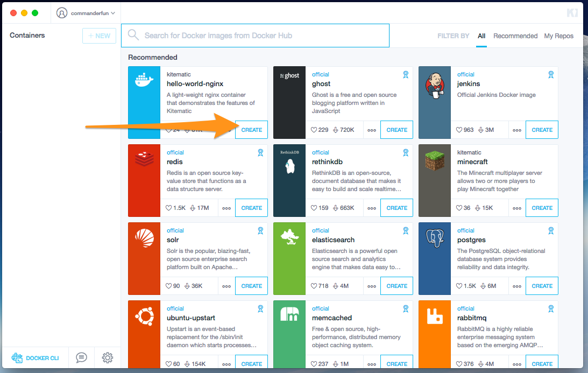The width and height of the screenshot is (588, 373).
Task: Create the minecraft container
Action: [542, 208]
